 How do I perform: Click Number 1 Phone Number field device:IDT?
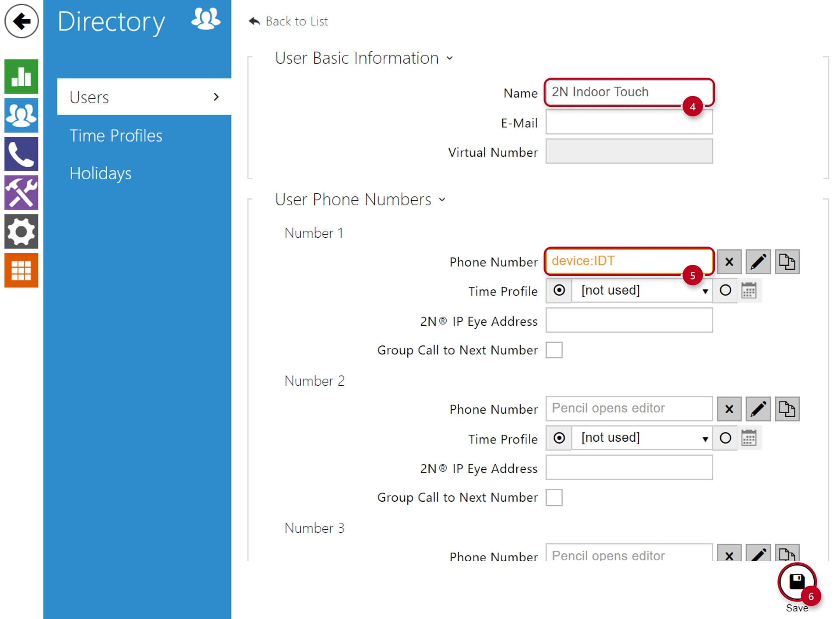[629, 261]
